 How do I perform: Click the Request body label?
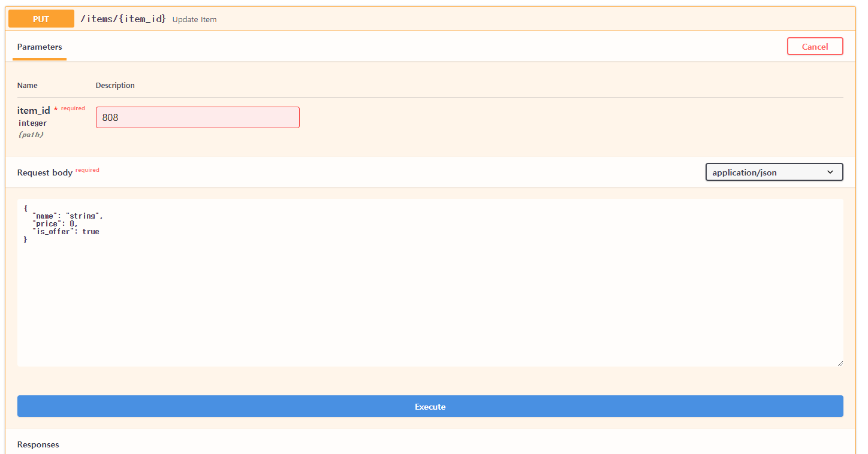click(x=45, y=172)
